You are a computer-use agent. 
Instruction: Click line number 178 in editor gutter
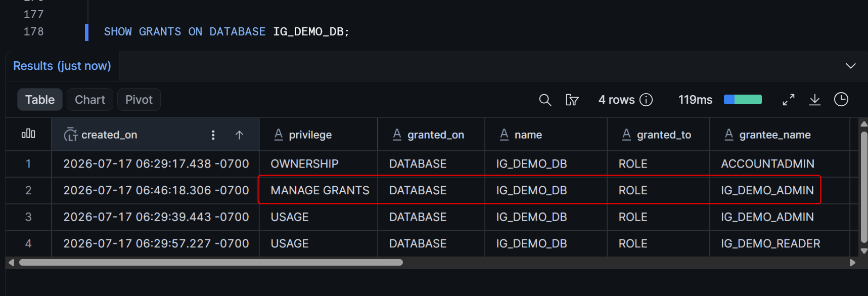(x=33, y=32)
